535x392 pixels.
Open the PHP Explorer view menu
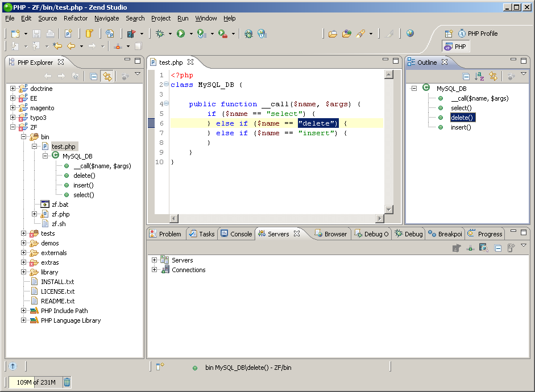[138, 74]
